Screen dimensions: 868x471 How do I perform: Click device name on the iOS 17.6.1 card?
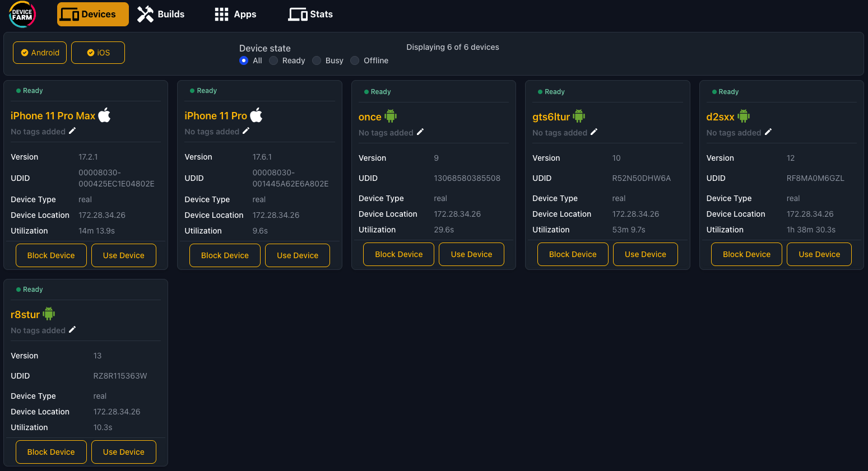(x=216, y=116)
